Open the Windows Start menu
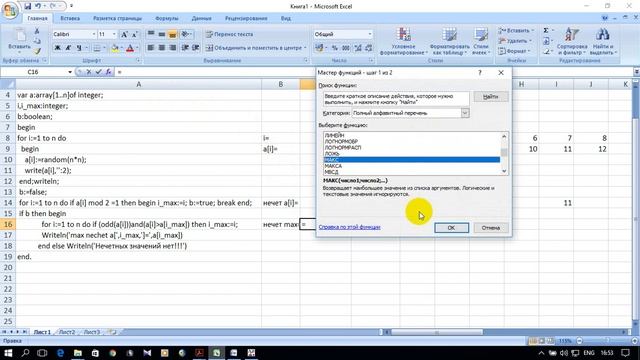 [x=8, y=353]
